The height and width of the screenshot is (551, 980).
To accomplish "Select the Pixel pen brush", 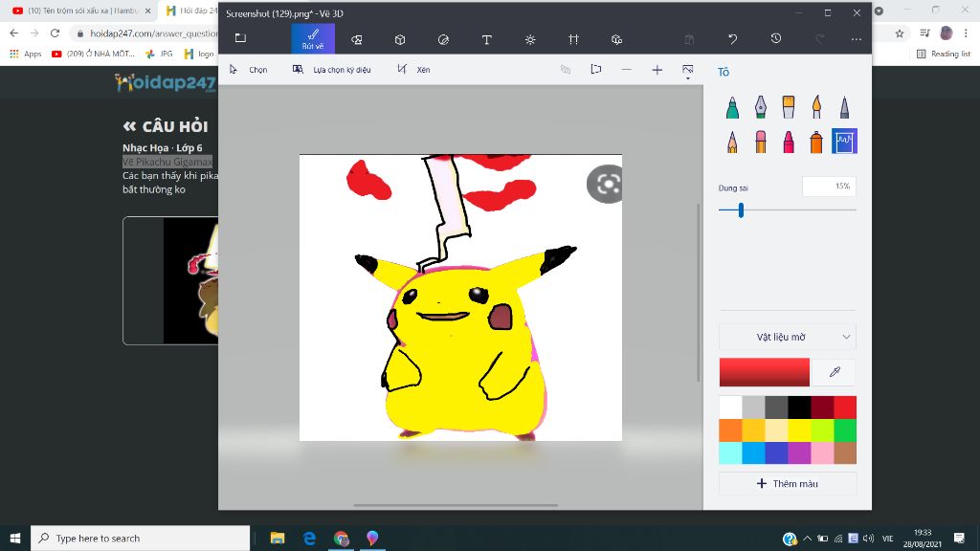I will 844,107.
